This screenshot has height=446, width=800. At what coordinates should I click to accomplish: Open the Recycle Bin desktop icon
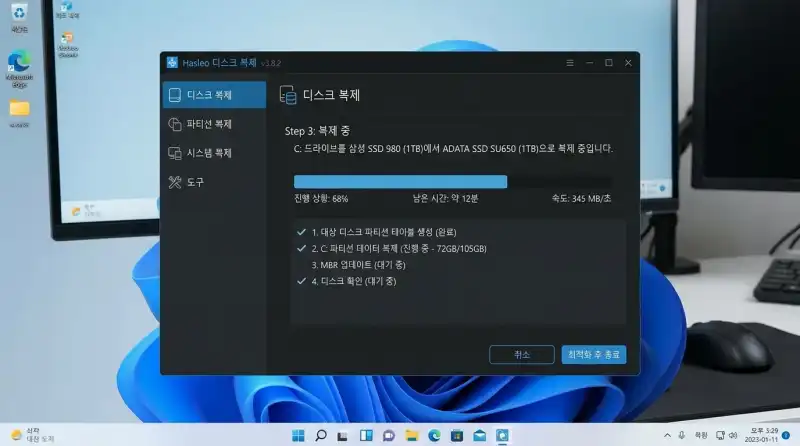[x=19, y=16]
